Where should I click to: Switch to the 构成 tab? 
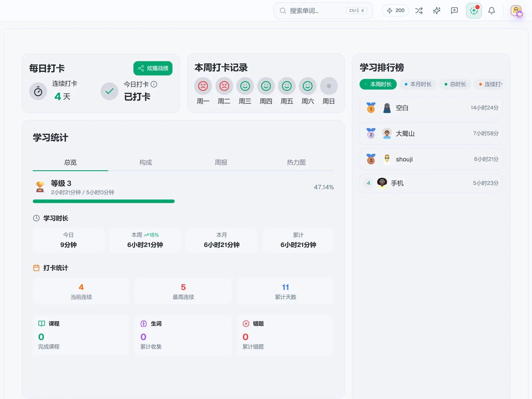[x=146, y=162]
